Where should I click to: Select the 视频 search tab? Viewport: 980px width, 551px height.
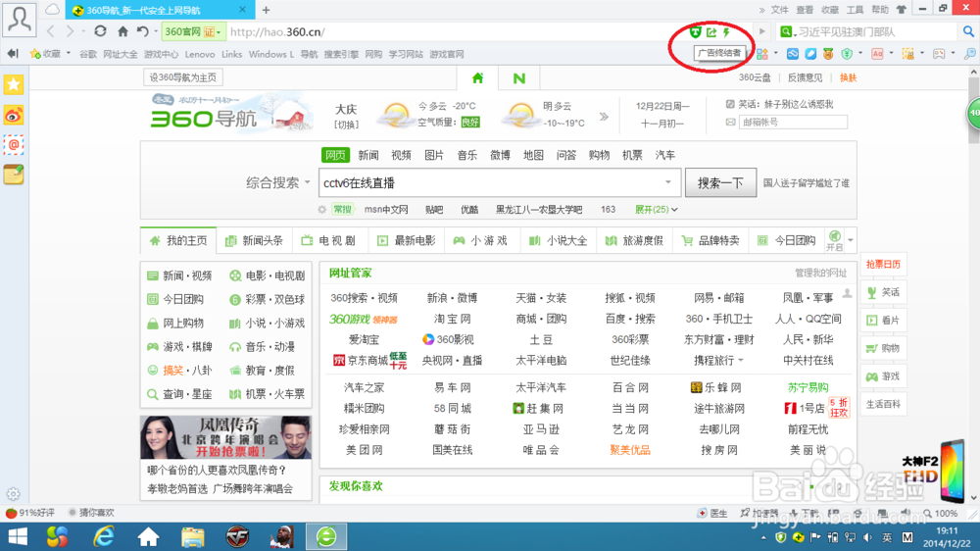(x=401, y=155)
